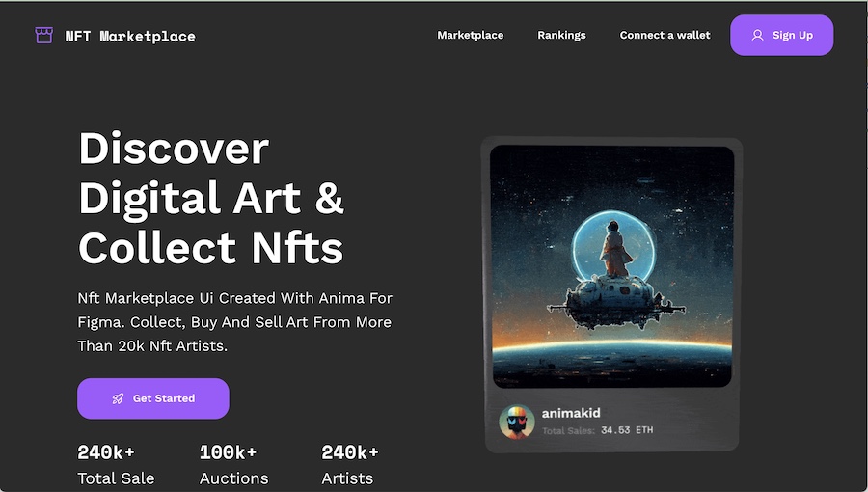Click the rocket icon in Get Started
The height and width of the screenshot is (492, 868).
118,398
